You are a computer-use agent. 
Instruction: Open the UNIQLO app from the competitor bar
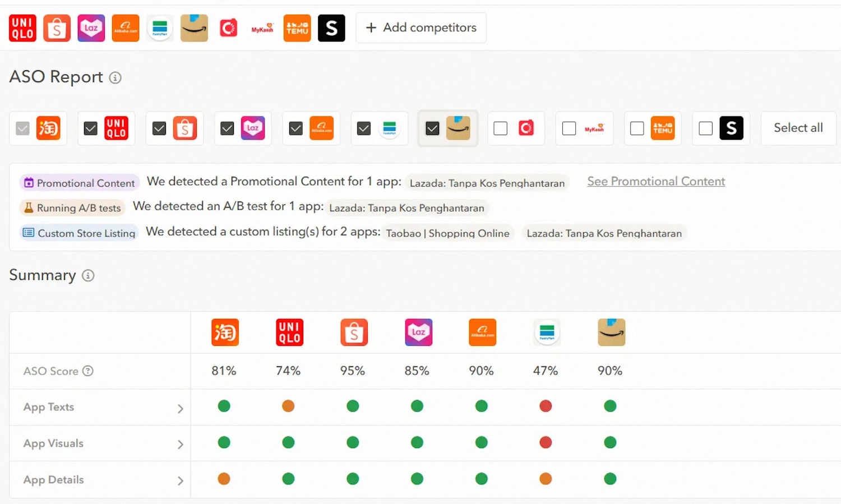[x=22, y=28]
